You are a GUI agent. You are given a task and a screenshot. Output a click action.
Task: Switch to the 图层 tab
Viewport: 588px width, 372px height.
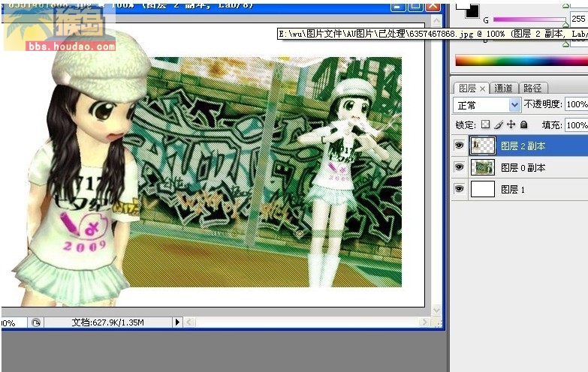(467, 88)
